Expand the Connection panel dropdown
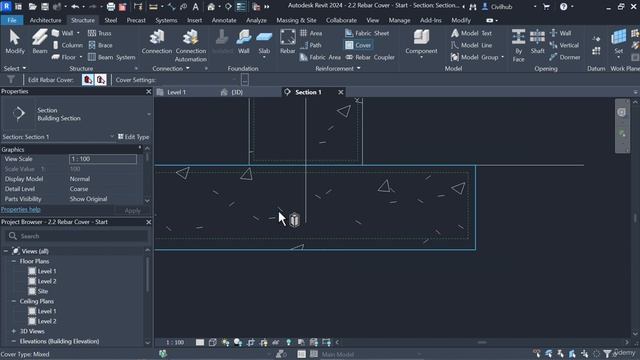 pyautogui.click(x=171, y=69)
